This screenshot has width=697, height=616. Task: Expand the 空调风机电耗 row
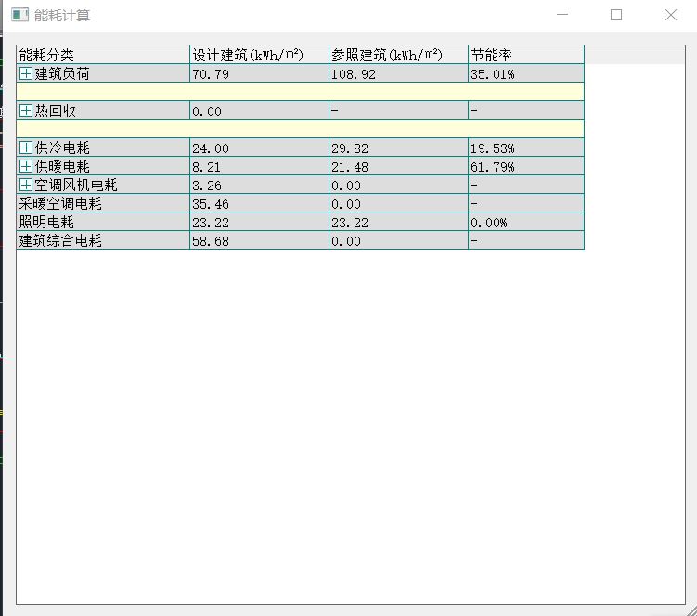(x=26, y=186)
